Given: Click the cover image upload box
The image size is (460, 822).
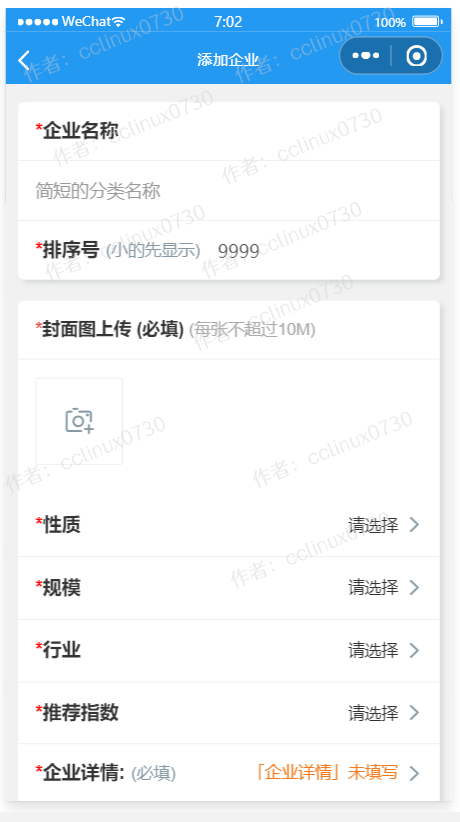Looking at the screenshot, I should [x=79, y=421].
